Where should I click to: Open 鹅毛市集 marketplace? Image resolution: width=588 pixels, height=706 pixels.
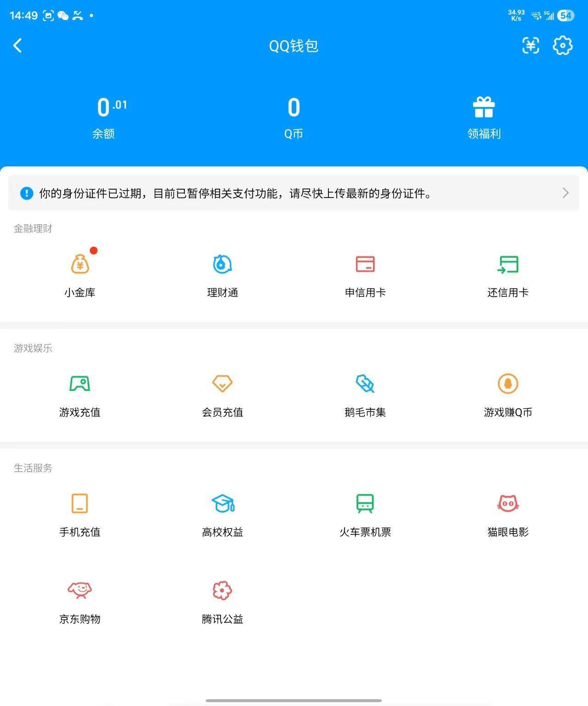coord(365,394)
